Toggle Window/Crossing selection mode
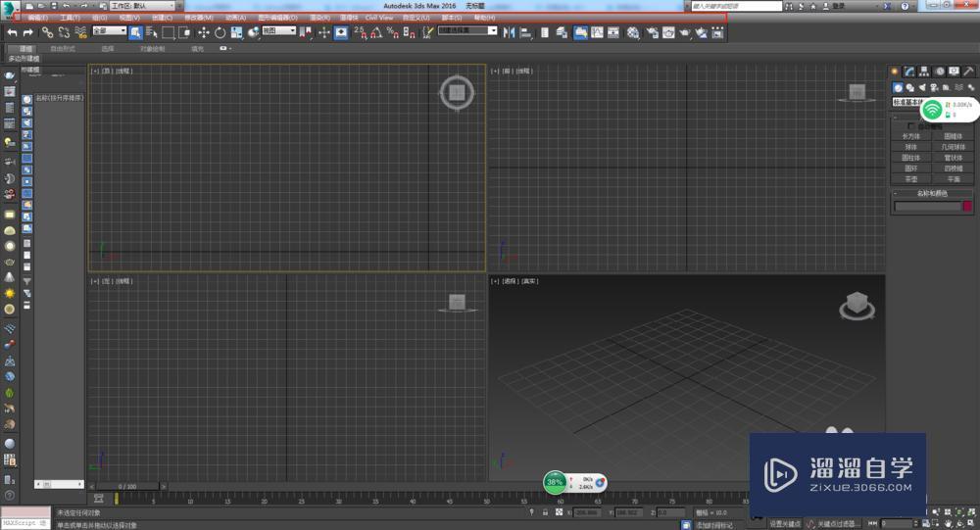The width and height of the screenshot is (980, 530). (x=185, y=32)
